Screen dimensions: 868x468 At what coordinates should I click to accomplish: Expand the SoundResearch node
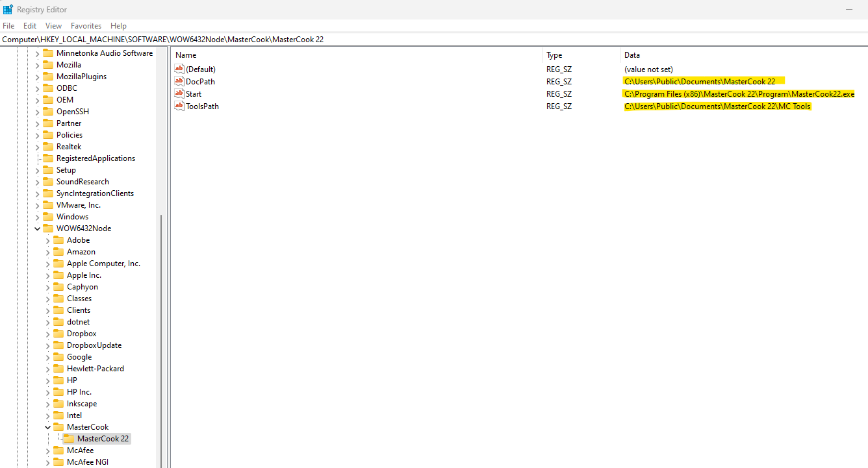pos(37,182)
